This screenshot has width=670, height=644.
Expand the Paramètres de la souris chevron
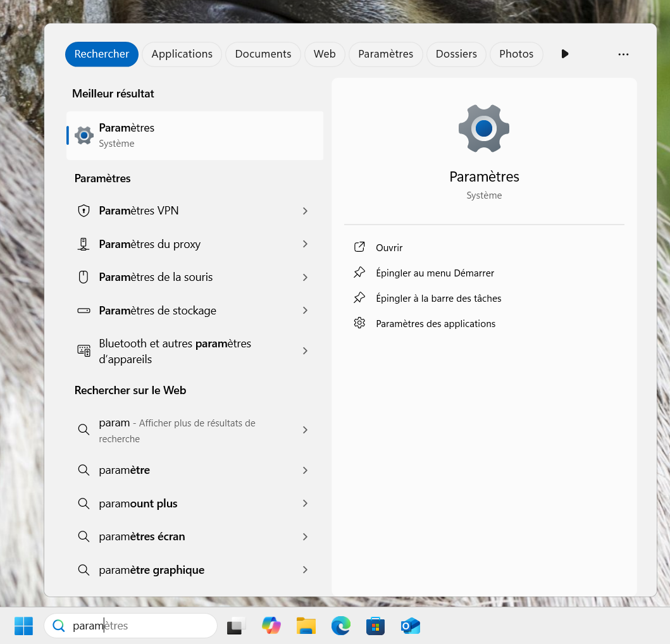point(305,277)
